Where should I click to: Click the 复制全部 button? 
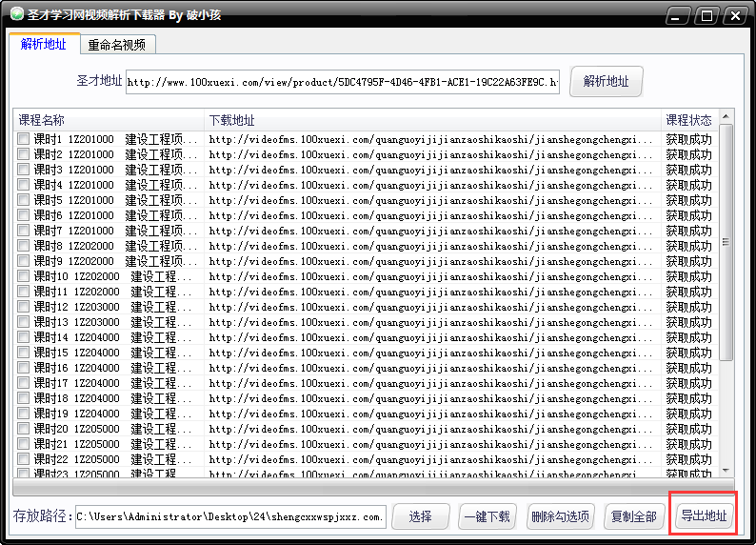[633, 516]
